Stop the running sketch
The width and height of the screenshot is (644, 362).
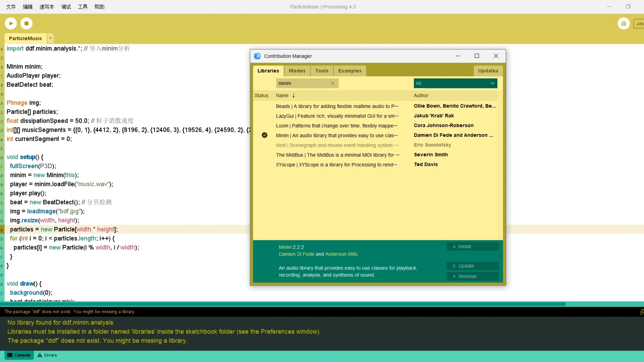[x=26, y=23]
